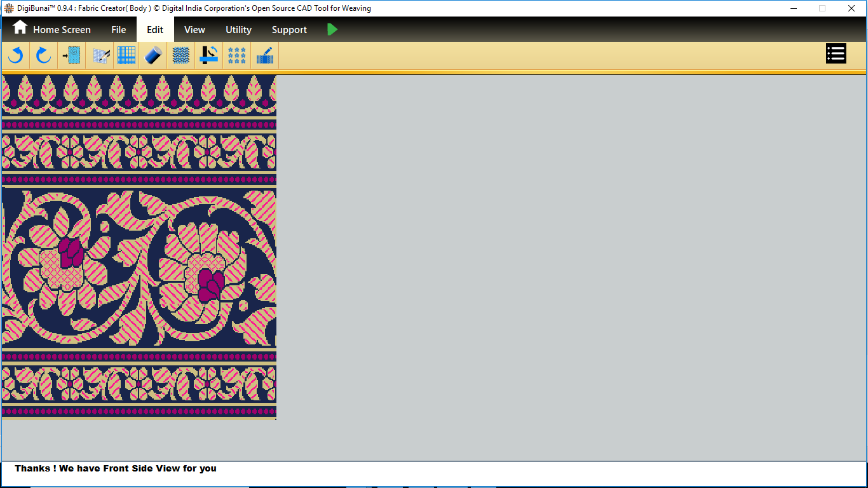This screenshot has height=488, width=868.
Task: Click the repeat flower pattern icon
Action: [237, 55]
